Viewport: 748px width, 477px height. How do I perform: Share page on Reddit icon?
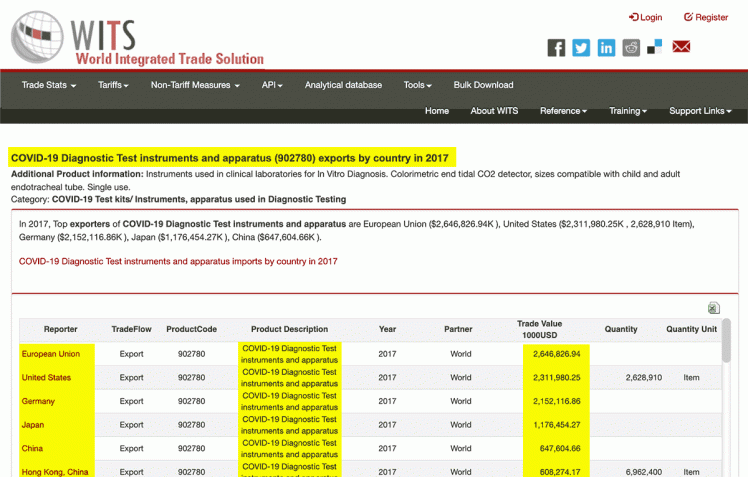pos(631,48)
